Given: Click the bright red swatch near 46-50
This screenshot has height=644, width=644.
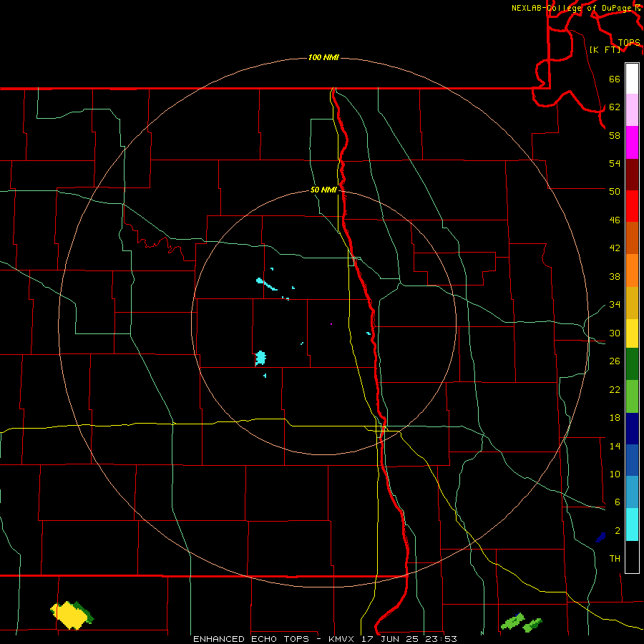Looking at the screenshot, I should tap(632, 206).
